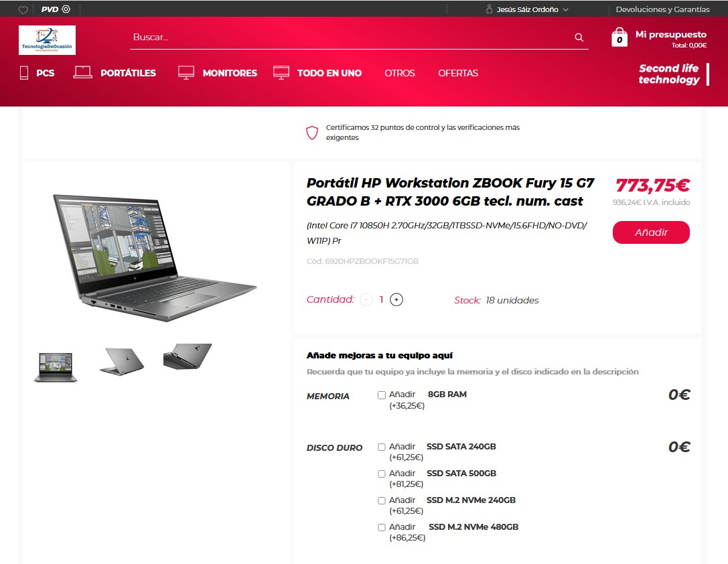Click the shield certification icon
Image resolution: width=728 pixels, height=564 pixels.
(312, 133)
